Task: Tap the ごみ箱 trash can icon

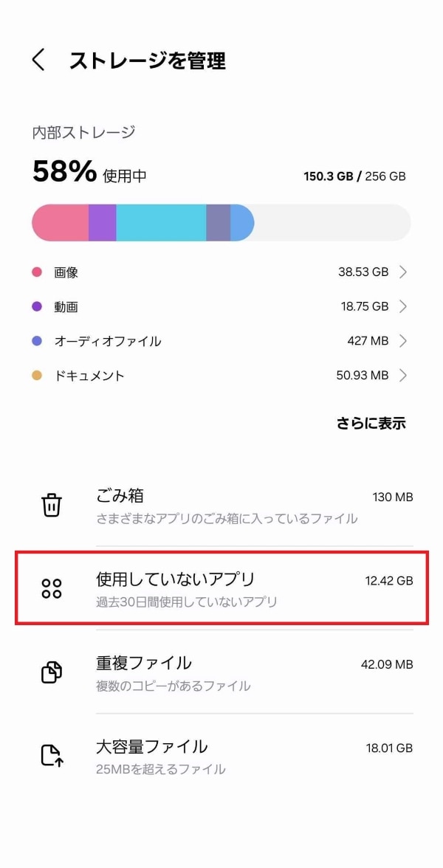Action: click(52, 506)
